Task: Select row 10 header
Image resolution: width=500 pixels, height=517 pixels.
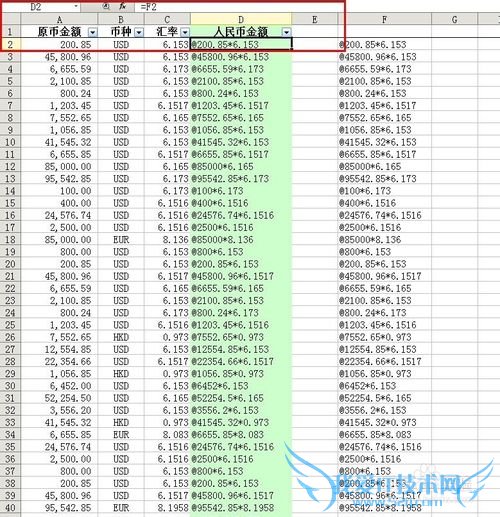Action: (x=10, y=142)
